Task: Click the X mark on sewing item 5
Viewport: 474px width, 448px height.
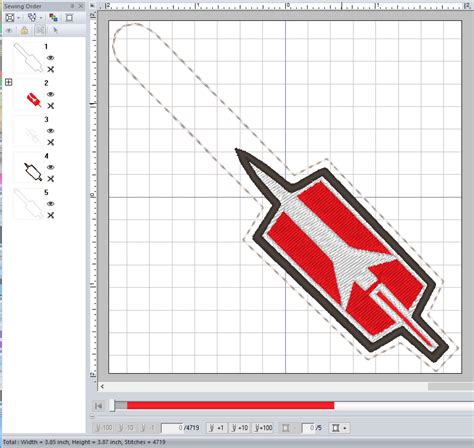Action: pos(50,215)
